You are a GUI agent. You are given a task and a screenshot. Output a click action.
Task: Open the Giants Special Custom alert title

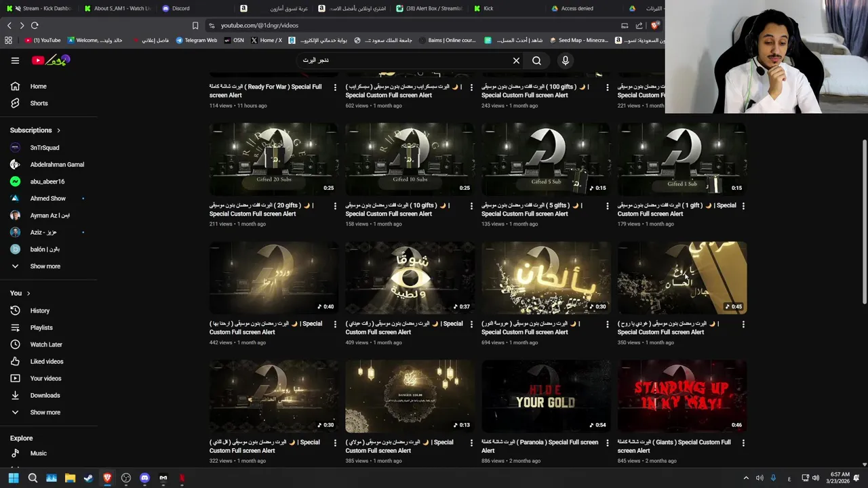[x=674, y=446]
